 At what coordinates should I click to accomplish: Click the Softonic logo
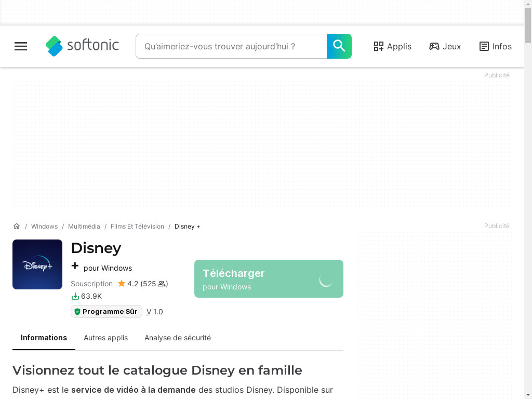coord(82,46)
